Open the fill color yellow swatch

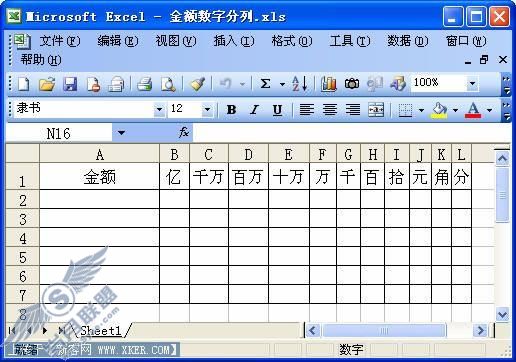[439, 110]
